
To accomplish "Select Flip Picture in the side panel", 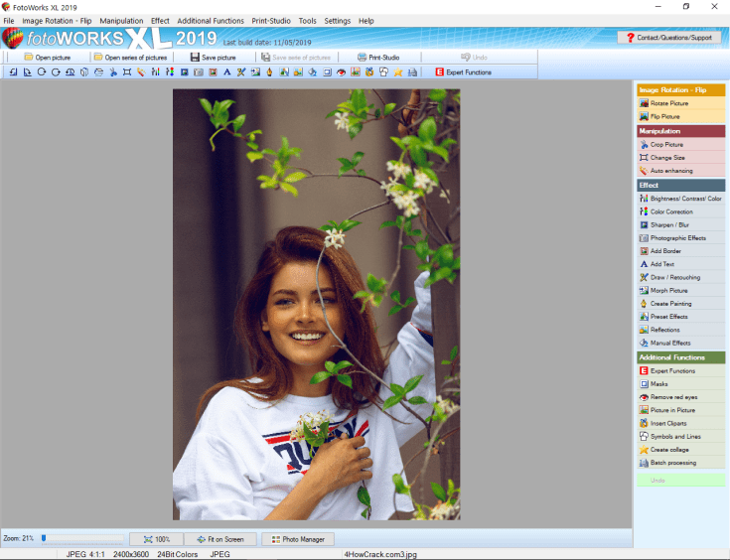I will pyautogui.click(x=680, y=116).
